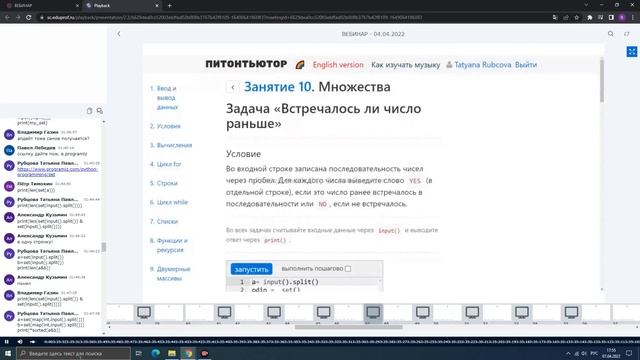Image resolution: width=640 pixels, height=360 pixels.
Task: Open search icon in the webinar header
Action: click(x=610, y=34)
